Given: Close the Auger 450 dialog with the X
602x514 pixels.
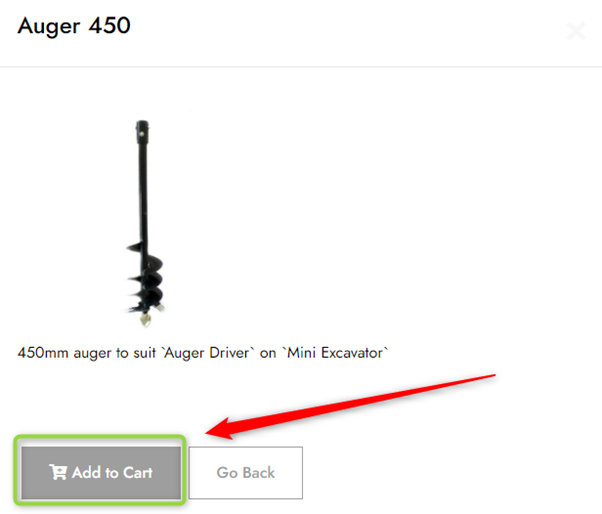Looking at the screenshot, I should click(x=576, y=31).
